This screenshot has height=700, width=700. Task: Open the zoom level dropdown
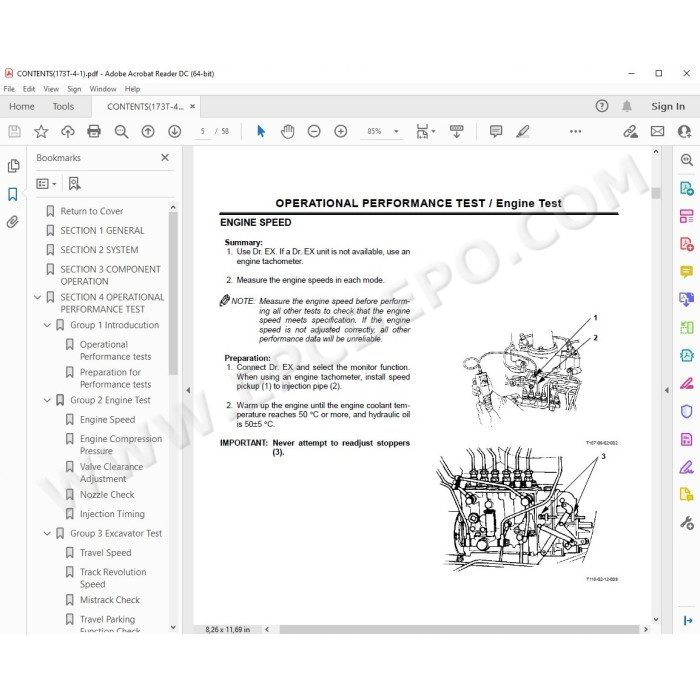396,131
